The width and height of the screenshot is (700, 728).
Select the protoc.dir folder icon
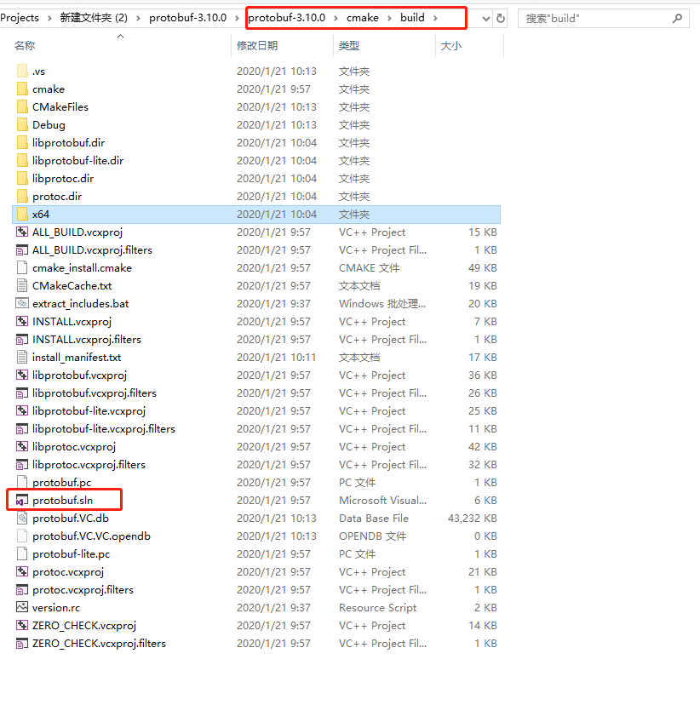[22, 196]
